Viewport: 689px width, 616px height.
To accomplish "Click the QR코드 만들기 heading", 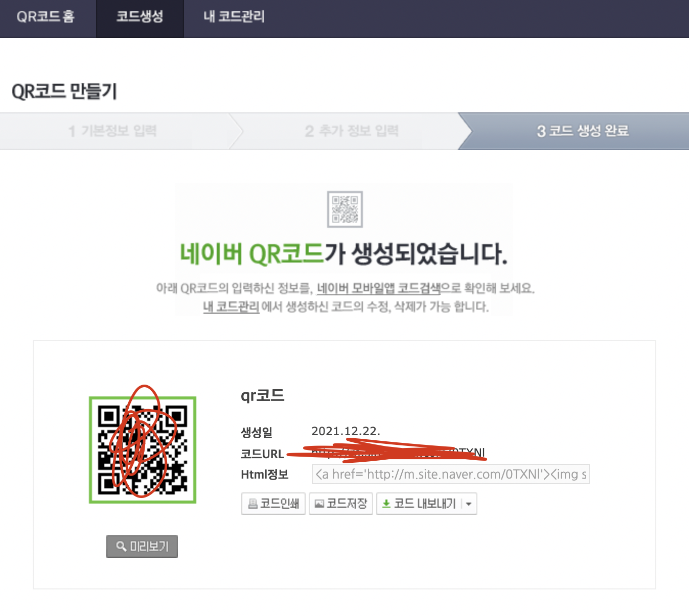I will point(64,91).
